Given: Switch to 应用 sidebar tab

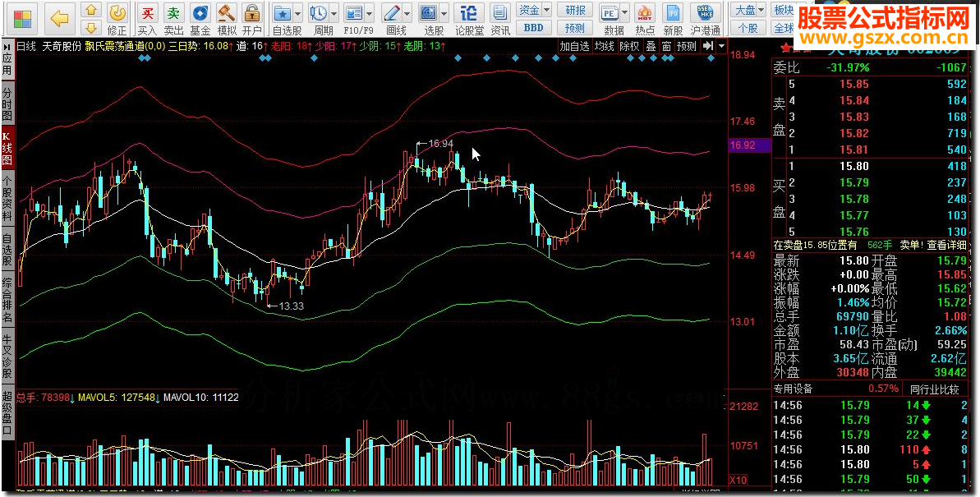Looking at the screenshot, I should coord(7,66).
